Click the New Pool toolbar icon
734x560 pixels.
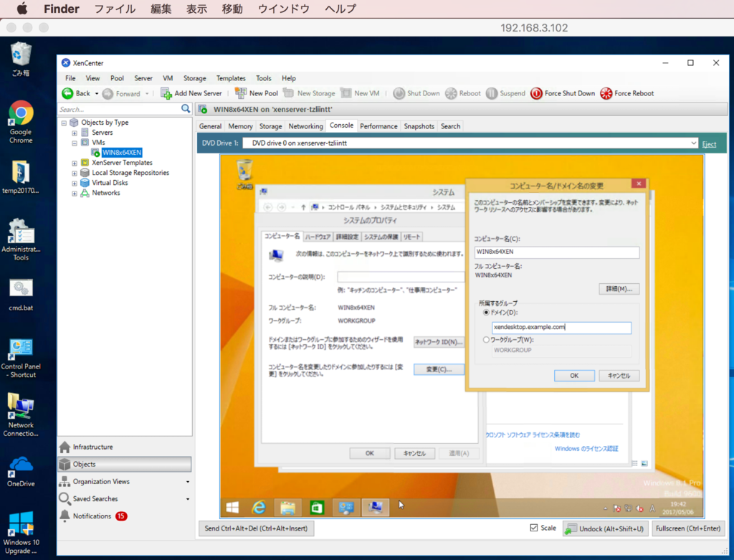pos(241,92)
